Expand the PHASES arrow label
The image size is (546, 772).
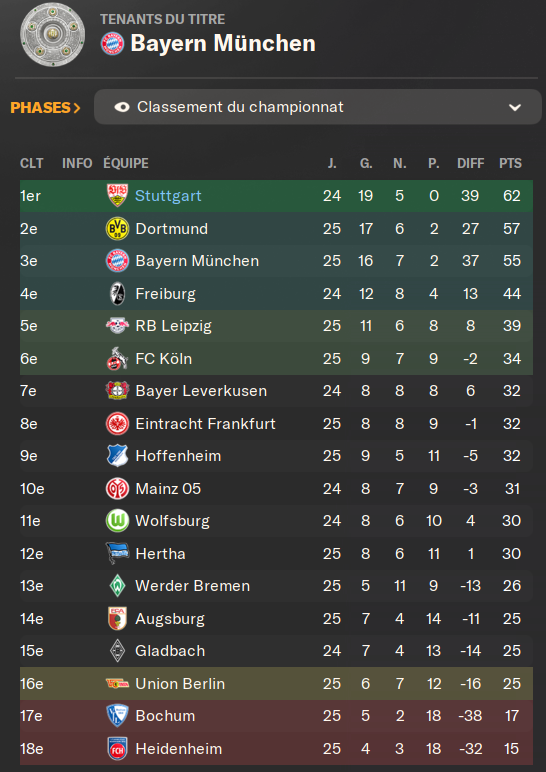pos(45,107)
